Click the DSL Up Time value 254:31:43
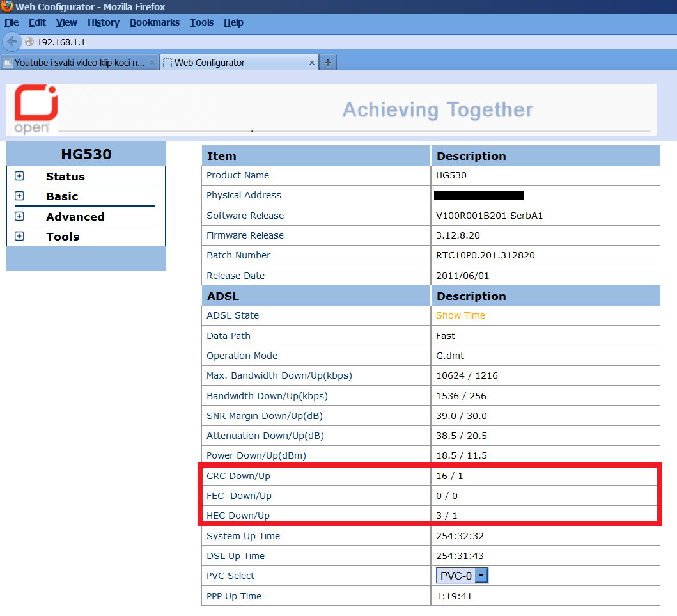The width and height of the screenshot is (677, 616). point(460,556)
